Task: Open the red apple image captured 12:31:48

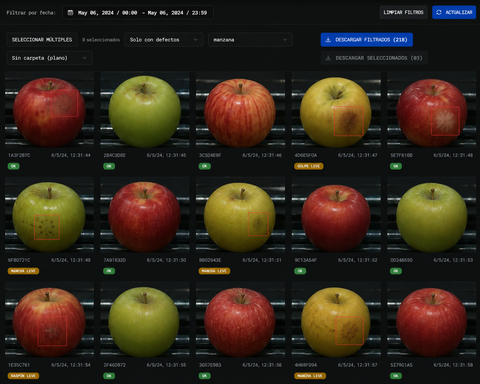Action: pos(432,110)
